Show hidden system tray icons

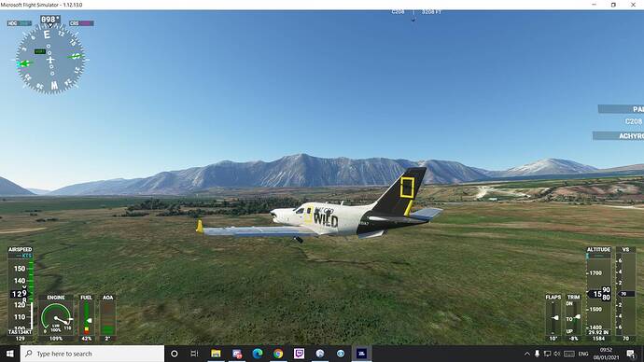click(527, 354)
